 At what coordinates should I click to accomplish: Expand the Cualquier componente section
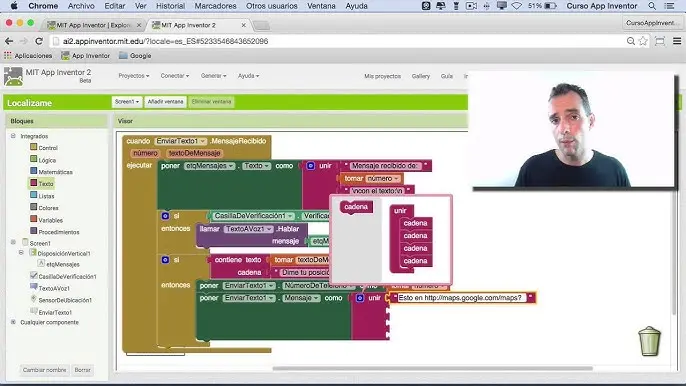(13, 322)
